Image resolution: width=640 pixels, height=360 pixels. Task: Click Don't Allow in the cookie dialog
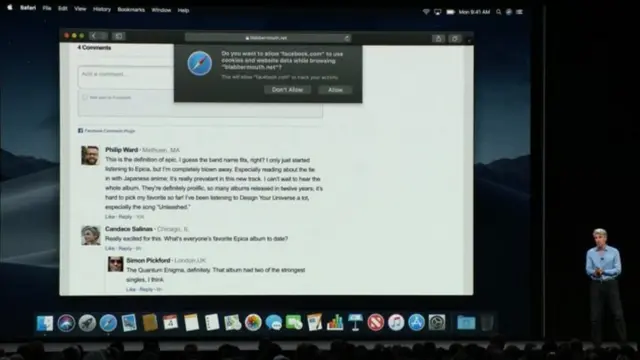click(287, 90)
